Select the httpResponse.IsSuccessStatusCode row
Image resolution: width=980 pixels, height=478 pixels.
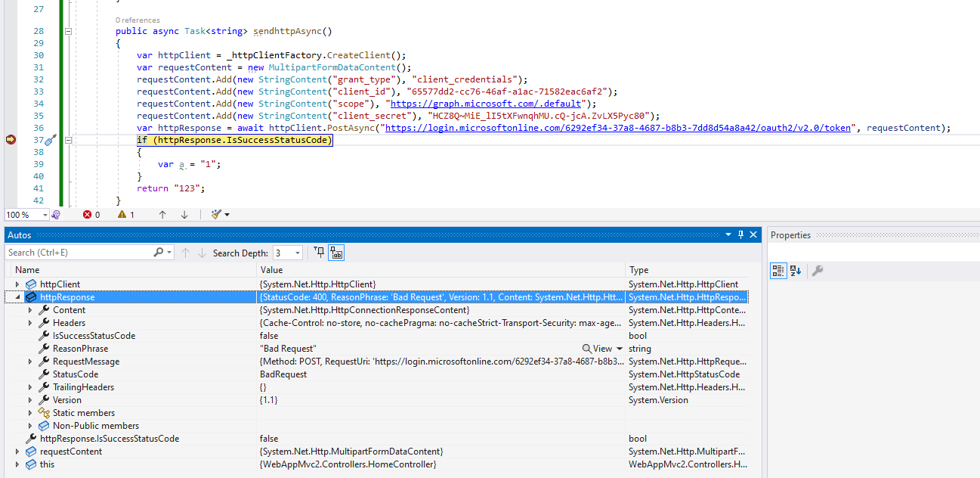coord(378,439)
